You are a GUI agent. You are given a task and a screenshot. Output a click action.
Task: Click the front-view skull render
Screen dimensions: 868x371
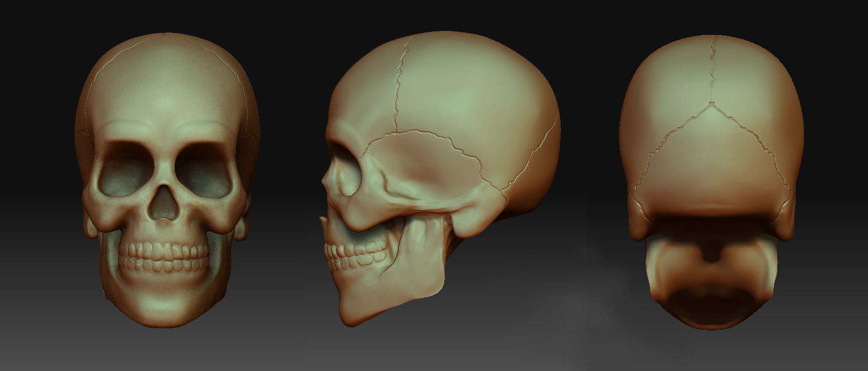(167, 180)
